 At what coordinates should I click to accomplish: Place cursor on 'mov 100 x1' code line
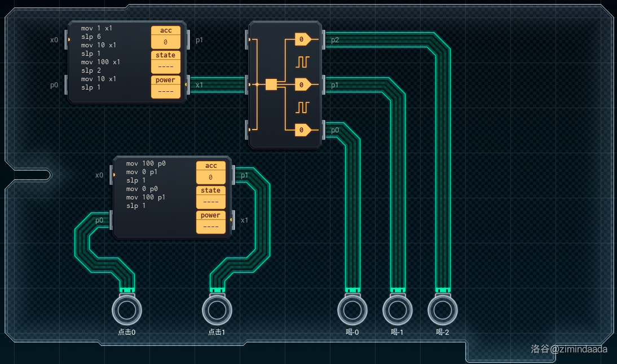(100, 62)
